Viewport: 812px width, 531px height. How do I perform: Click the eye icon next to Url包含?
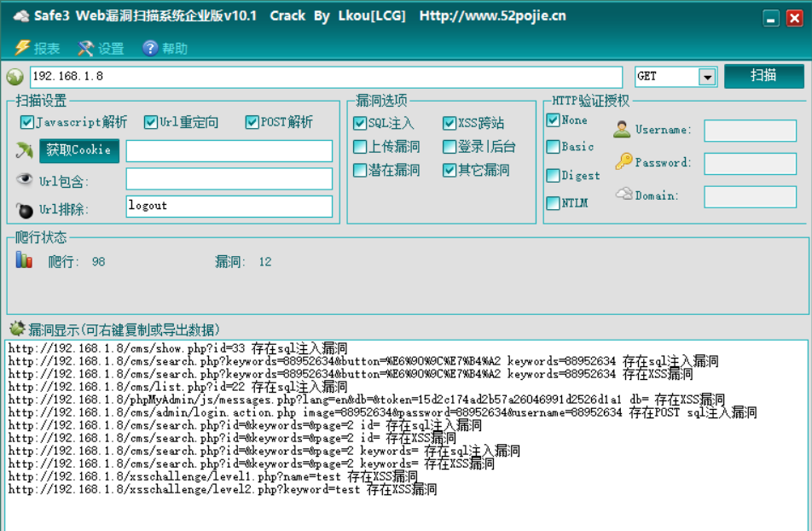24,179
